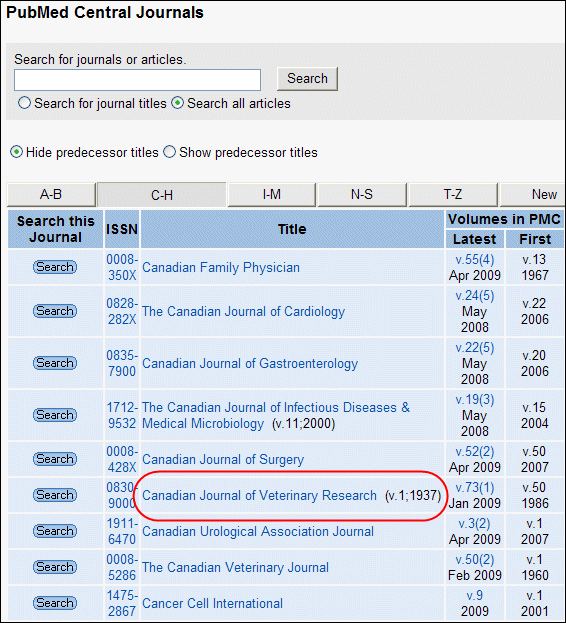
Task: Open ISSN 0008-5286 link
Action: [x=122, y=567]
